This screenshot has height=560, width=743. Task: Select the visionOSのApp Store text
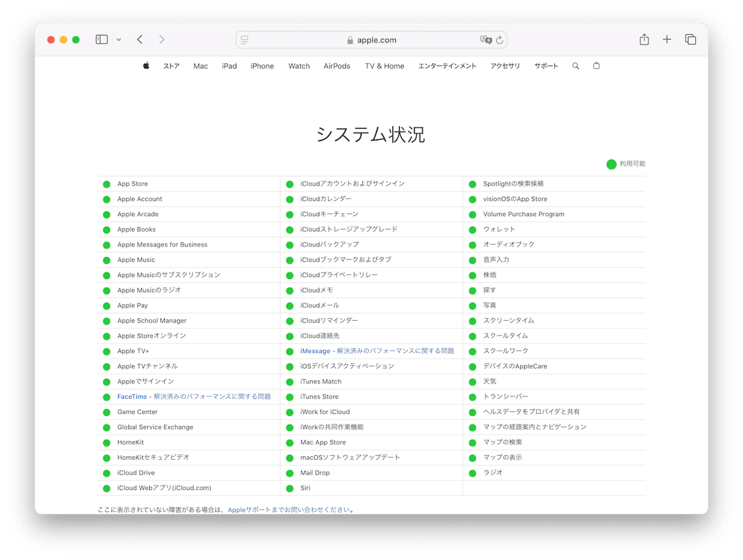515,199
